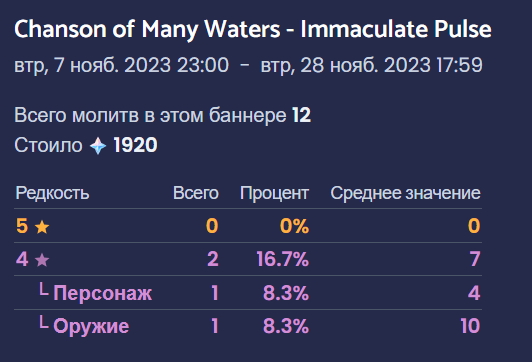Viewport: 532px width, 362px height.
Task: Select the Оружие sub-row label
Action: (x=91, y=326)
